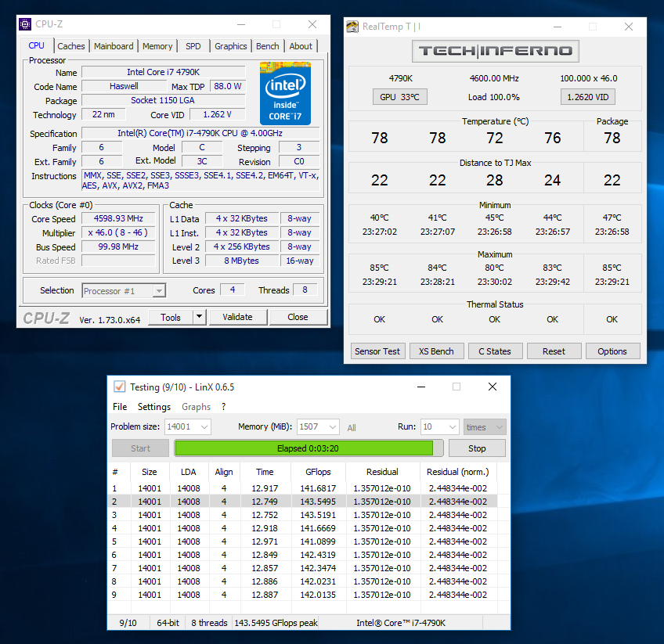Click the Bus Speed 99.98 MHz field
Screen dimensions: 664x644
[x=118, y=246]
